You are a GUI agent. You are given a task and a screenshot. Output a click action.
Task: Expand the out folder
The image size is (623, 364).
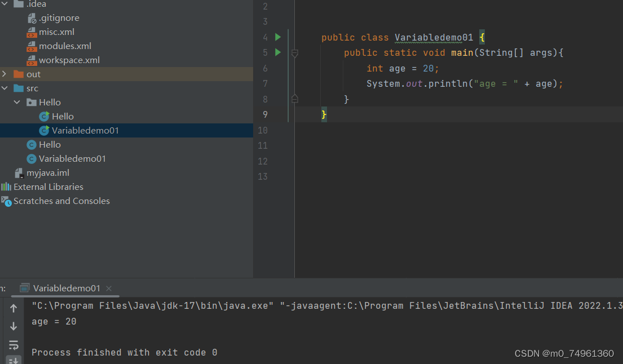click(5, 74)
